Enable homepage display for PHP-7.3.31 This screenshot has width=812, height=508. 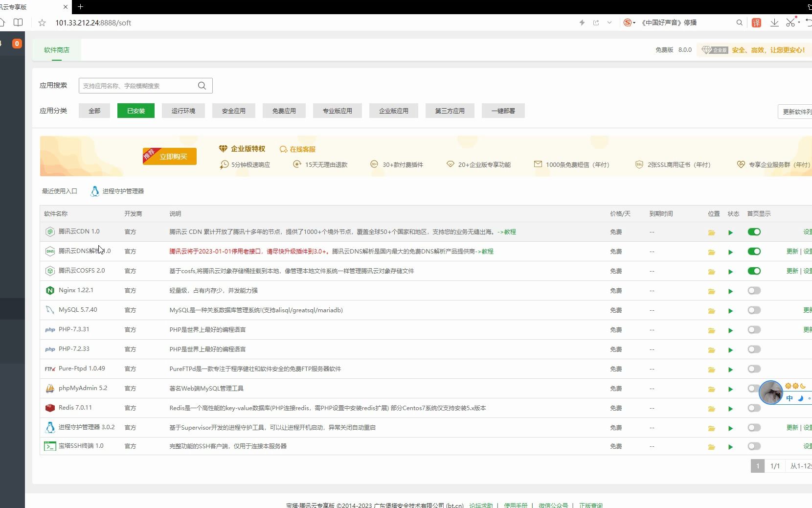pyautogui.click(x=754, y=330)
